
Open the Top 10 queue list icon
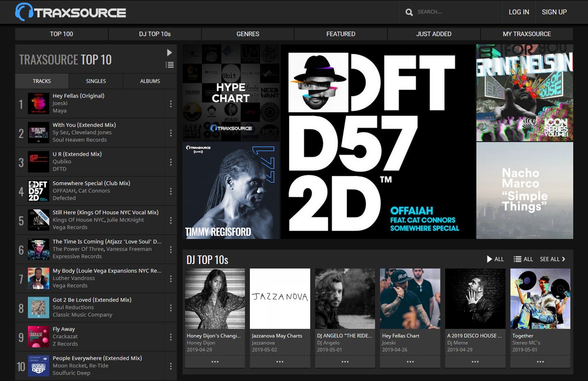tap(169, 65)
